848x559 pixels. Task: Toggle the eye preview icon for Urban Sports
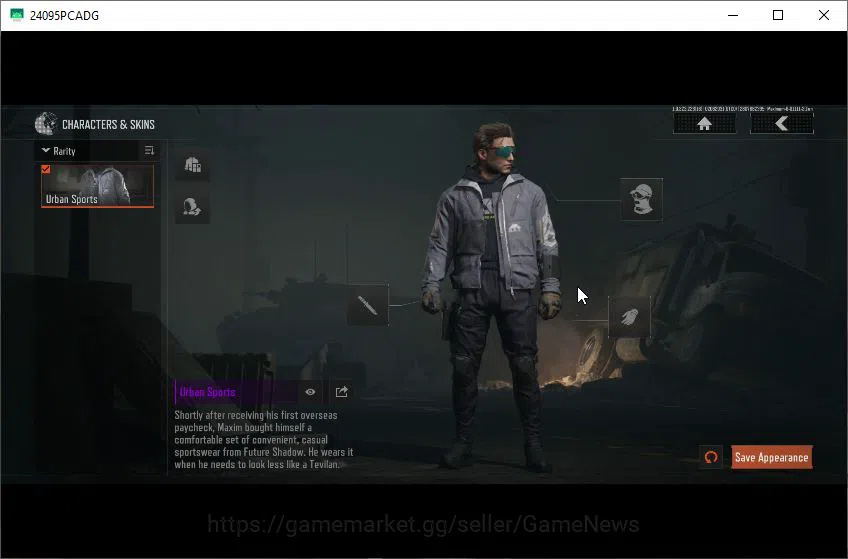tap(310, 392)
